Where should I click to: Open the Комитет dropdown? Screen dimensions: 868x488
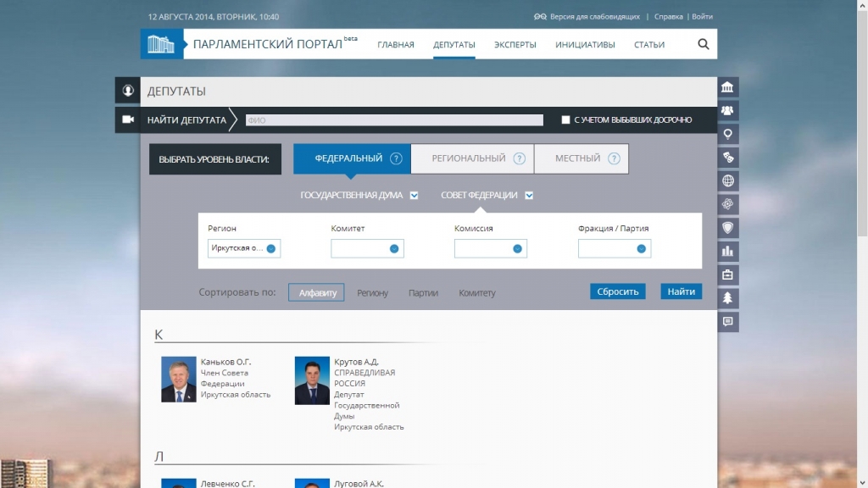[x=368, y=248]
